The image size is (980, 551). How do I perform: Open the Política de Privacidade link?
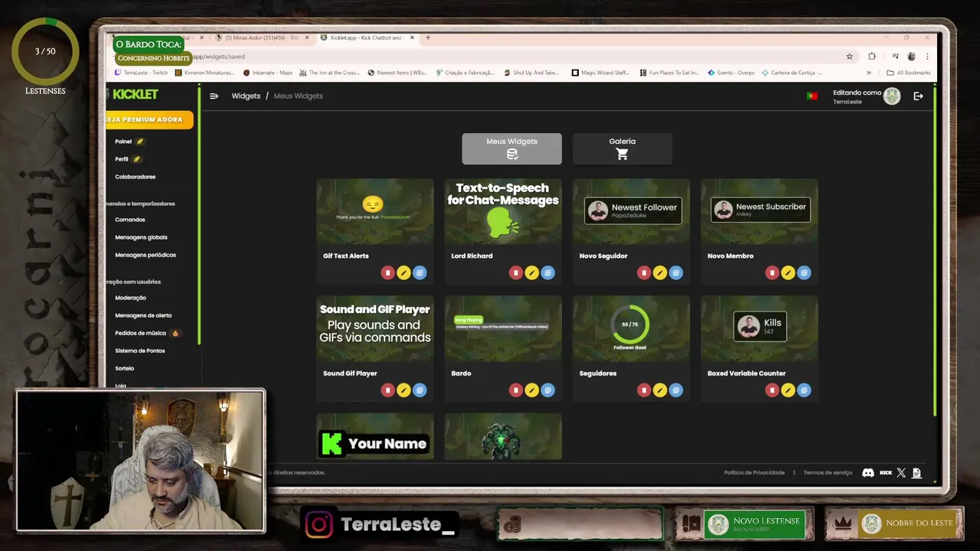coord(754,473)
